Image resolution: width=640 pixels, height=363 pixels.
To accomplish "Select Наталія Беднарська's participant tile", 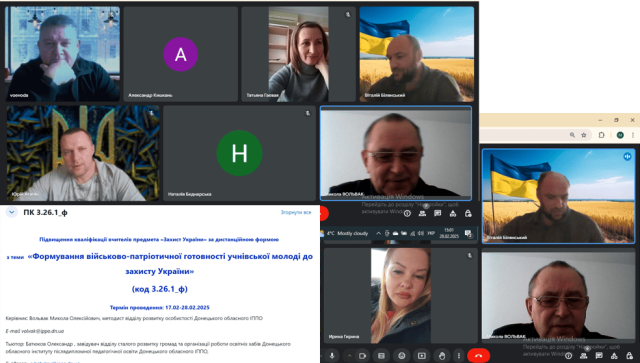I will (239, 153).
